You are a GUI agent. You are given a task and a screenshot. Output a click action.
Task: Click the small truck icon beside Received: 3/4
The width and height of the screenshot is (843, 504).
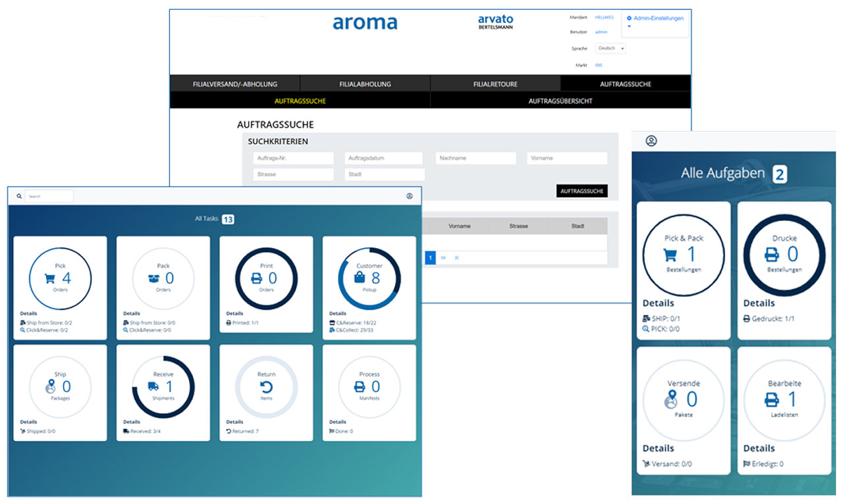coord(126,431)
